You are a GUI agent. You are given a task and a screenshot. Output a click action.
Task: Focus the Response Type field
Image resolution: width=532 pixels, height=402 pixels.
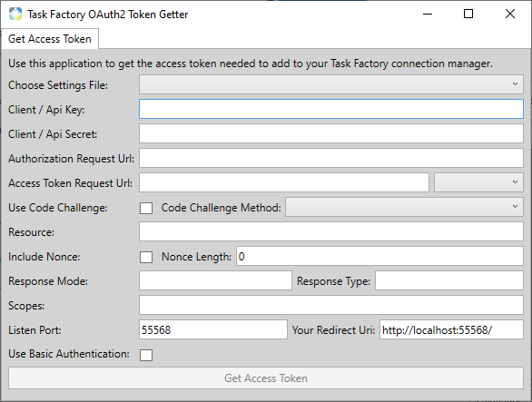tap(449, 280)
